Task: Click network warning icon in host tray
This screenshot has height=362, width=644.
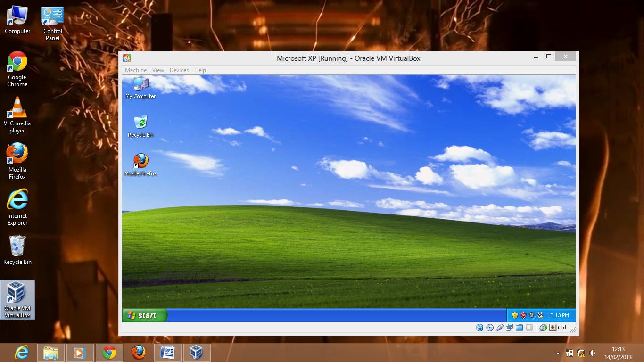Action: [x=581, y=353]
